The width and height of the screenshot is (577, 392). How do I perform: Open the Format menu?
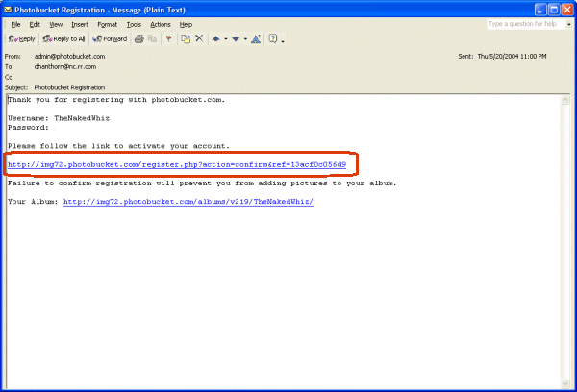(x=107, y=25)
